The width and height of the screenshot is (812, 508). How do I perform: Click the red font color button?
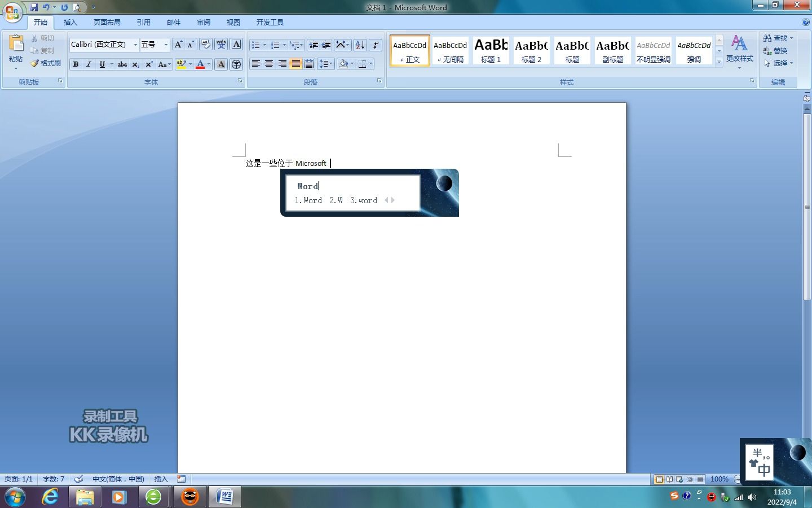point(200,64)
